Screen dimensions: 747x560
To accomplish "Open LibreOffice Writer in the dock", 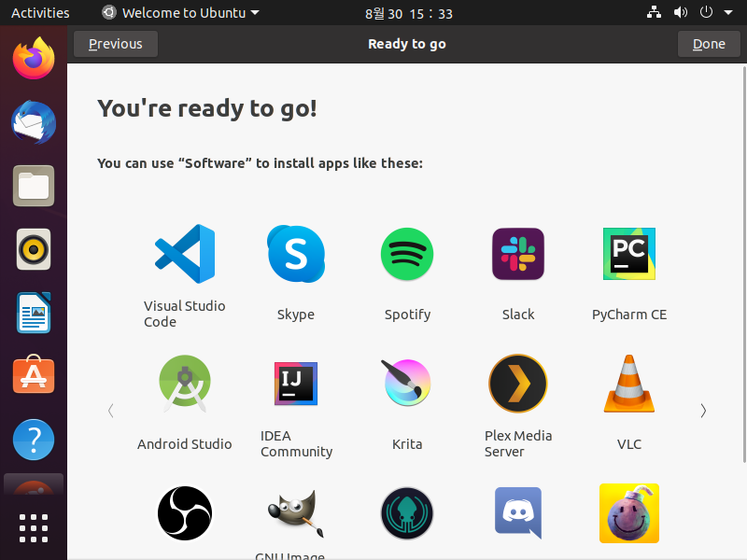I will [34, 313].
